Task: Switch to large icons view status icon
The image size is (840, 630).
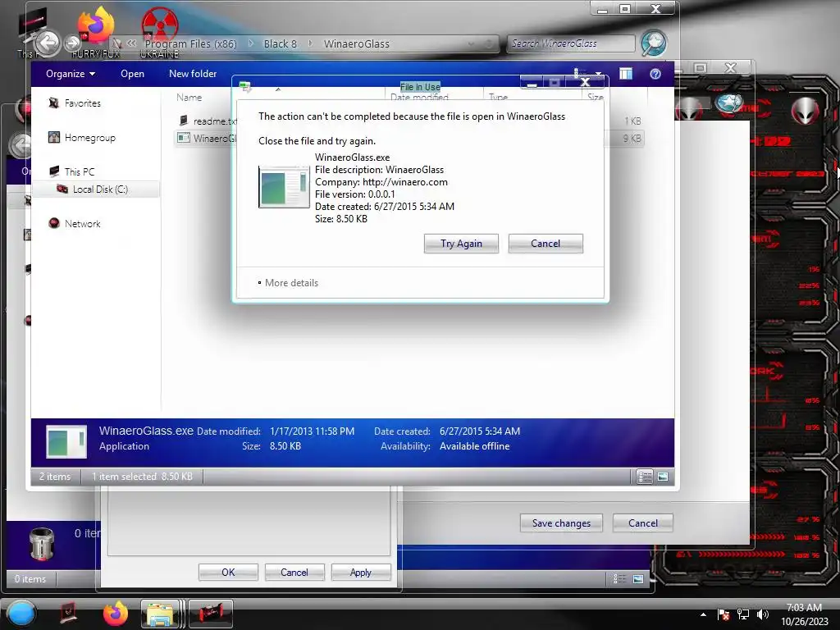Action: [663, 477]
